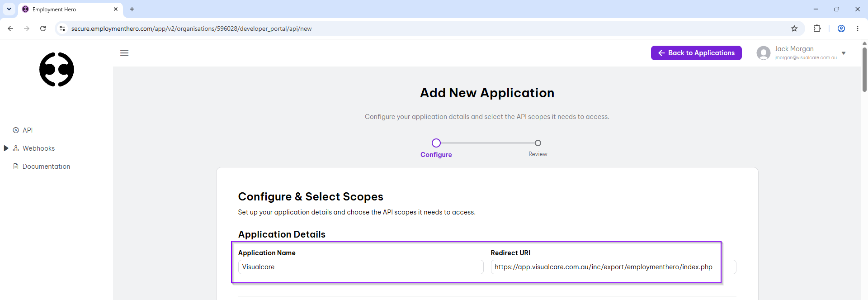Open the browser extensions puzzle icon
Screen dimensions: 868x300
817,29
